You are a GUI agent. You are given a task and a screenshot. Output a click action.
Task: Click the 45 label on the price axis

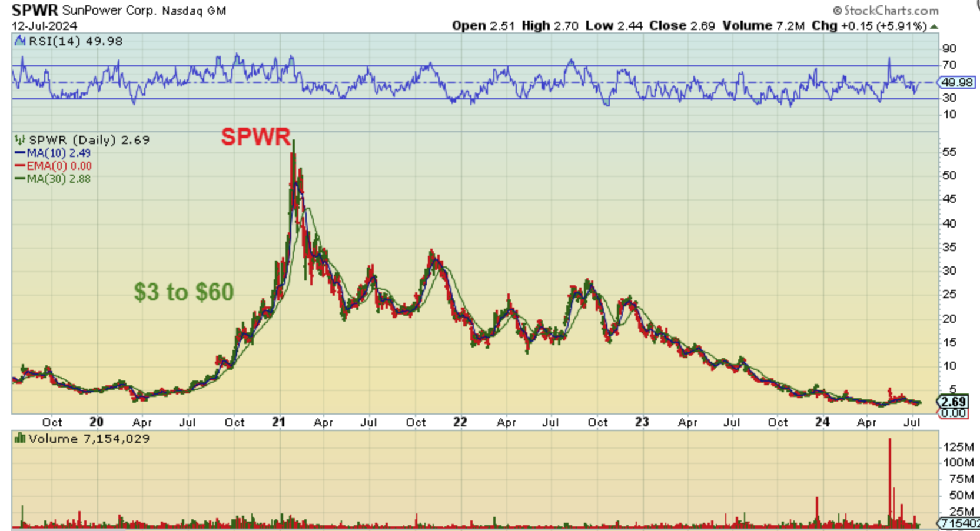[949, 199]
